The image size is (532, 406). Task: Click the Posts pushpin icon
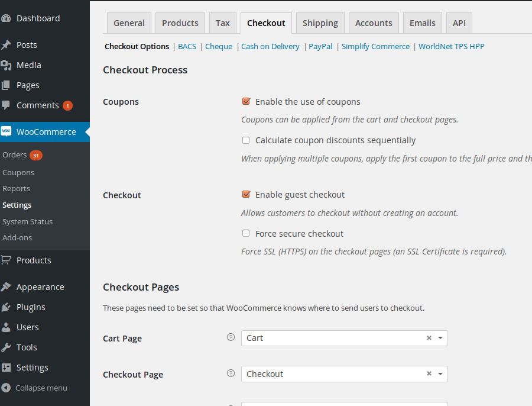[x=6, y=45]
